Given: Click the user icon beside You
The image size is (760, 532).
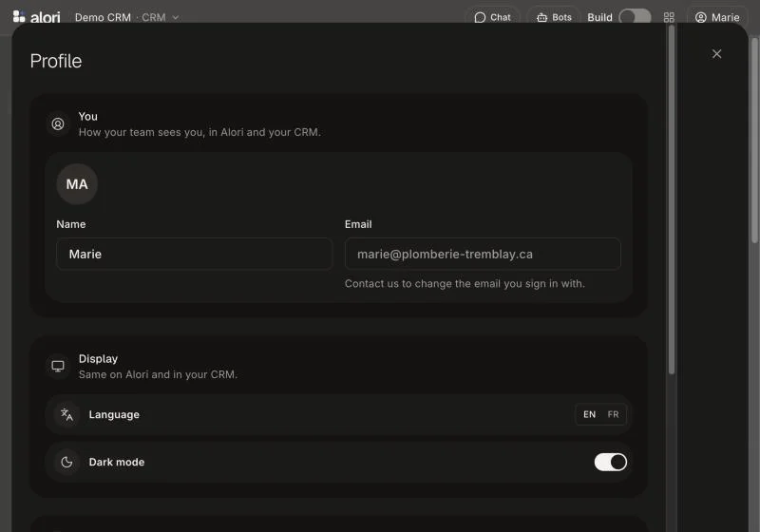Looking at the screenshot, I should pos(58,124).
